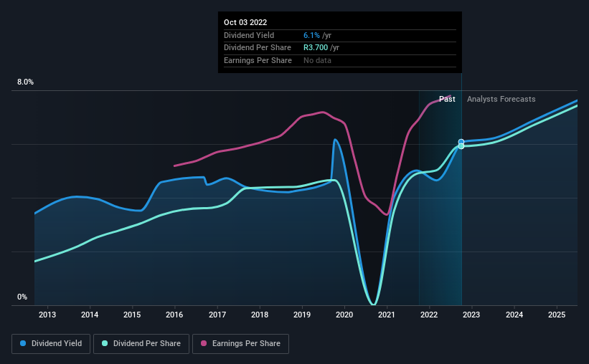Click the 2020 x-axis label

344,315
